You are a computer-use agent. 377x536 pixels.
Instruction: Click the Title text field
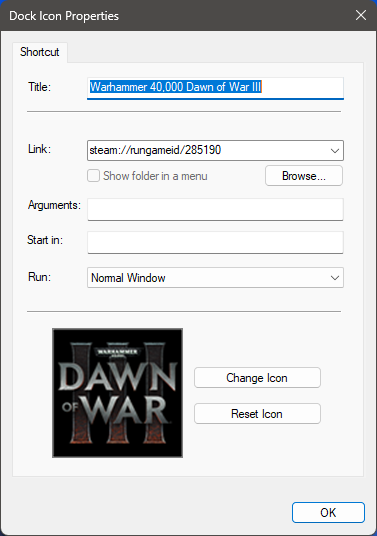[215, 88]
